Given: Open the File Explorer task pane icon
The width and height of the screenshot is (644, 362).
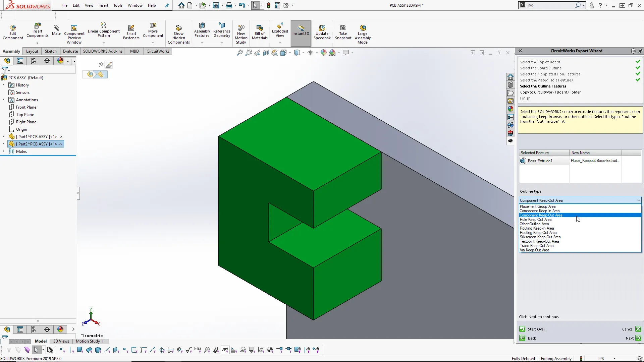Looking at the screenshot, I should pyautogui.click(x=511, y=93).
